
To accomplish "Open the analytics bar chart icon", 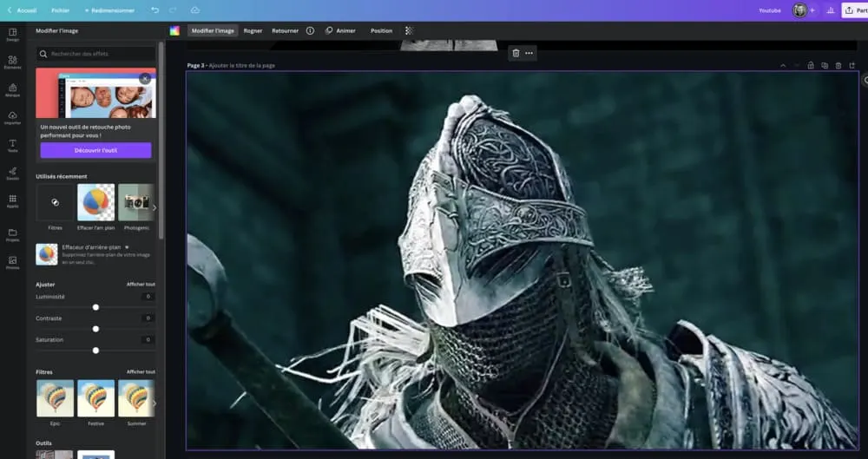I will coord(830,10).
